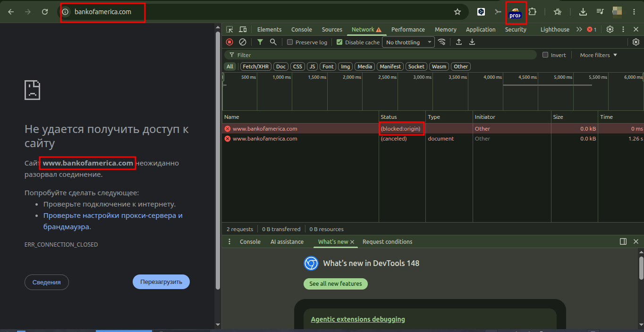The image size is (644, 332).
Task: Enable the Preserve log checkbox
Action: click(x=290, y=42)
